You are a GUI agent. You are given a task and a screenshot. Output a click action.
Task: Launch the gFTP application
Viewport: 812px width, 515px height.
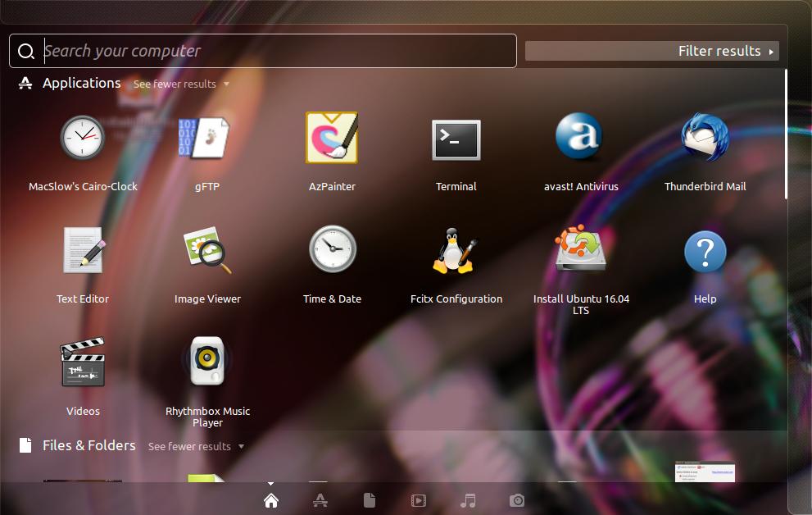pyautogui.click(x=204, y=138)
